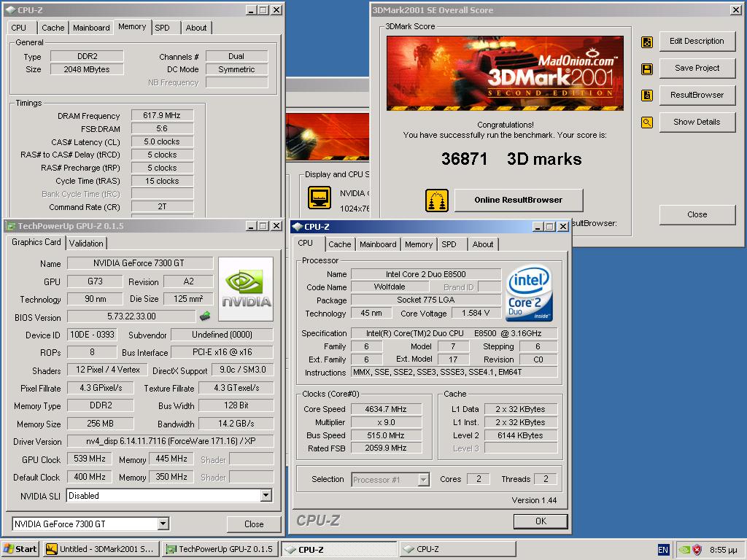Image resolution: width=747 pixels, height=560 pixels.
Task: Click the Rated FSB 2059.9 MHz value
Action: pos(386,448)
